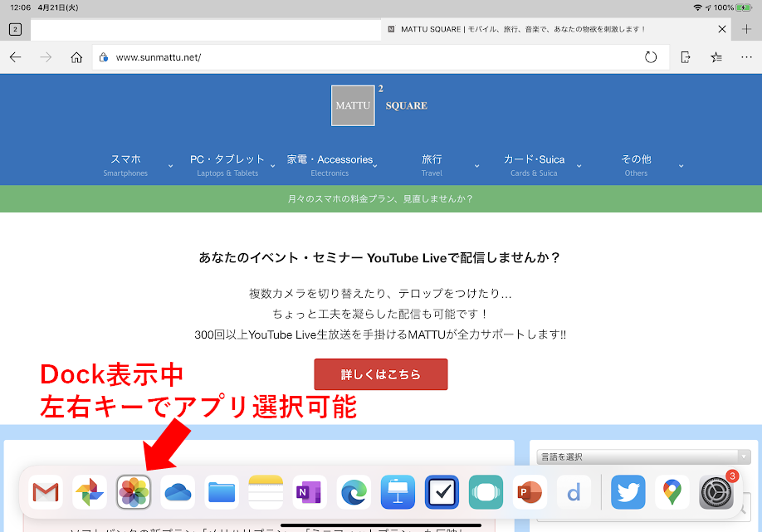The width and height of the screenshot is (762, 532).
Task: Tap the send-to-devices icon in toolbar
Action: [686, 57]
